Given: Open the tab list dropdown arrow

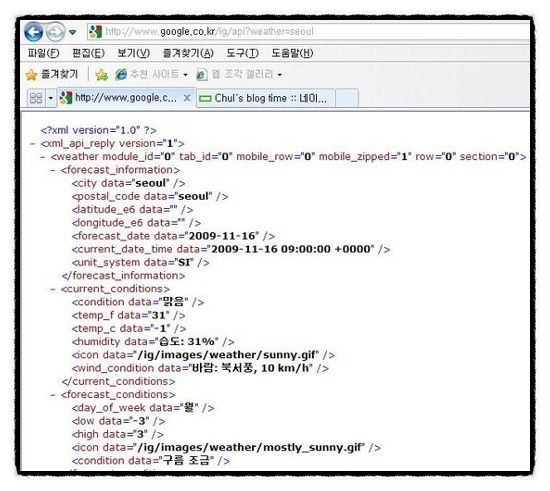Looking at the screenshot, I should [51, 98].
